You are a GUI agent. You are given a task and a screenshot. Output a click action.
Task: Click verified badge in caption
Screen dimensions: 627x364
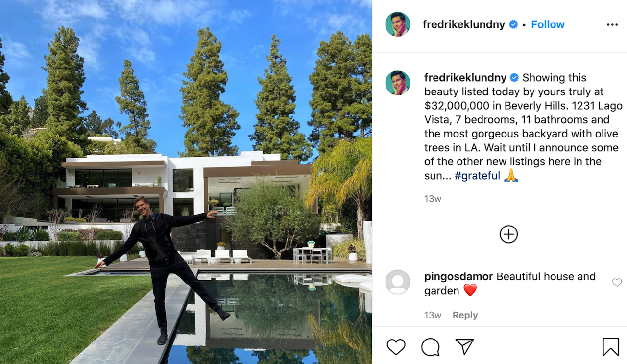pyautogui.click(x=514, y=77)
